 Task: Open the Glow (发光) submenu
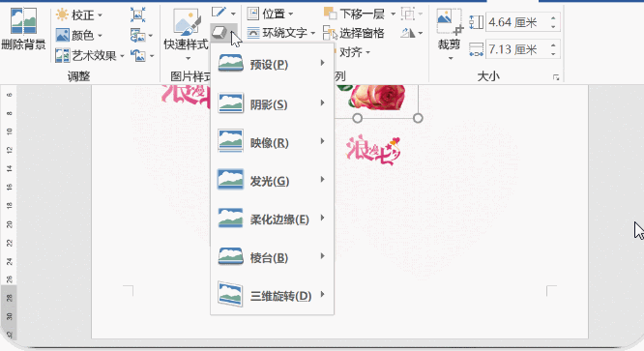[272, 180]
